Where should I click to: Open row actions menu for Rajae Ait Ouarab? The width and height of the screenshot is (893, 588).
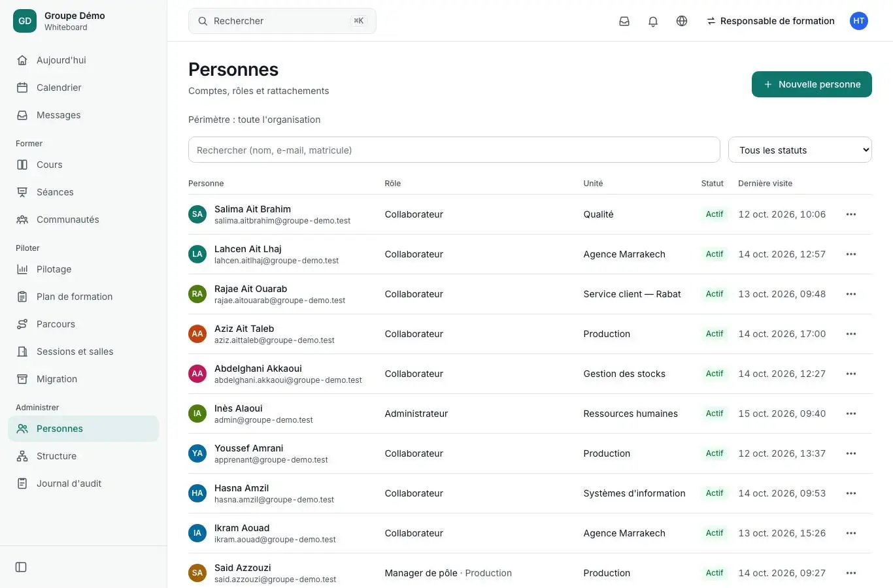click(x=851, y=294)
